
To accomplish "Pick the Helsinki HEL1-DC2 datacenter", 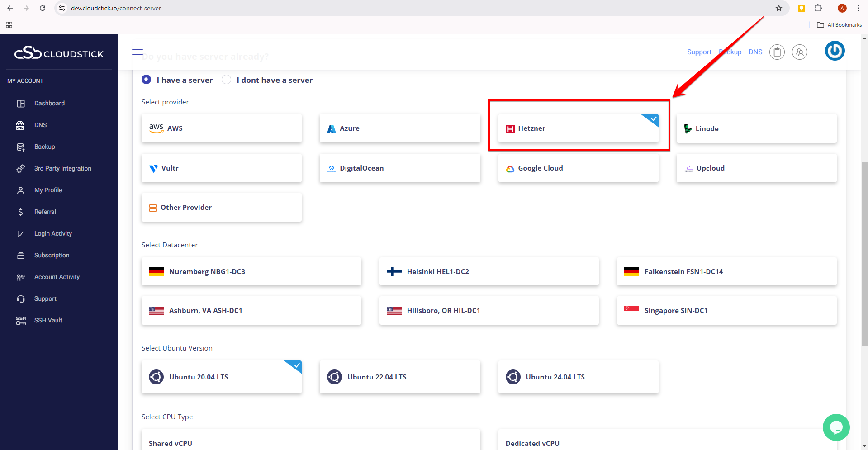I will [x=489, y=271].
